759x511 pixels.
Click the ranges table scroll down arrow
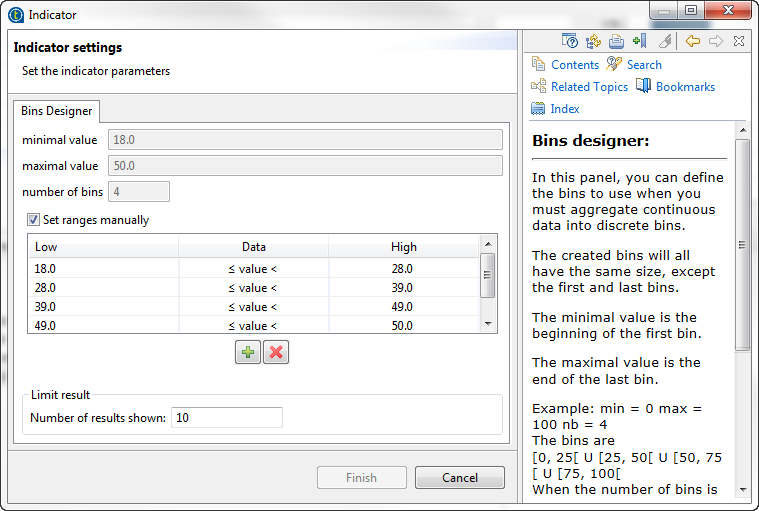pos(488,324)
